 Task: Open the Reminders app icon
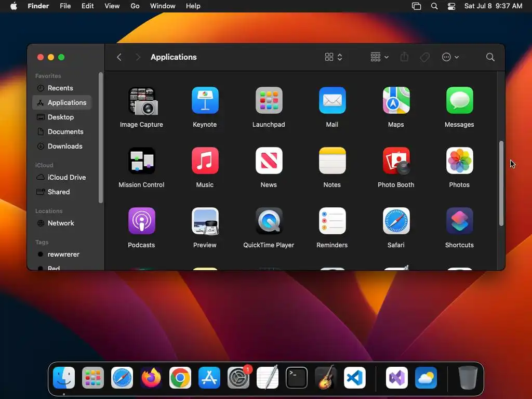coord(332,221)
